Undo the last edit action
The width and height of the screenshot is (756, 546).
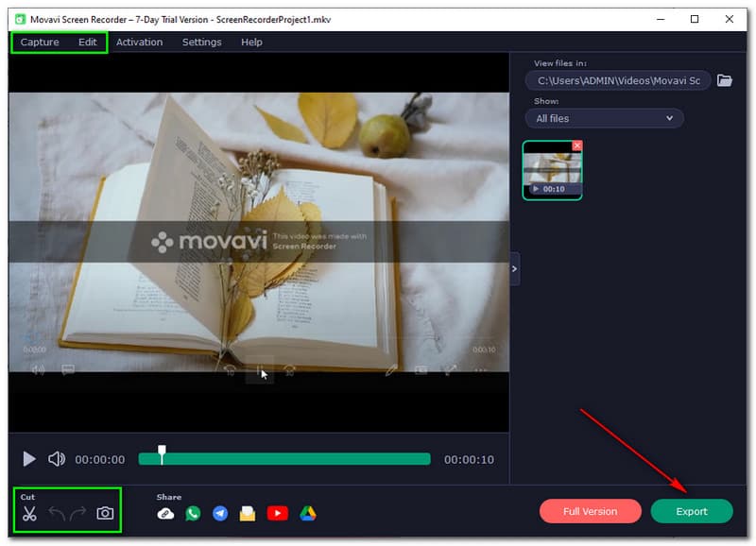[x=57, y=513]
